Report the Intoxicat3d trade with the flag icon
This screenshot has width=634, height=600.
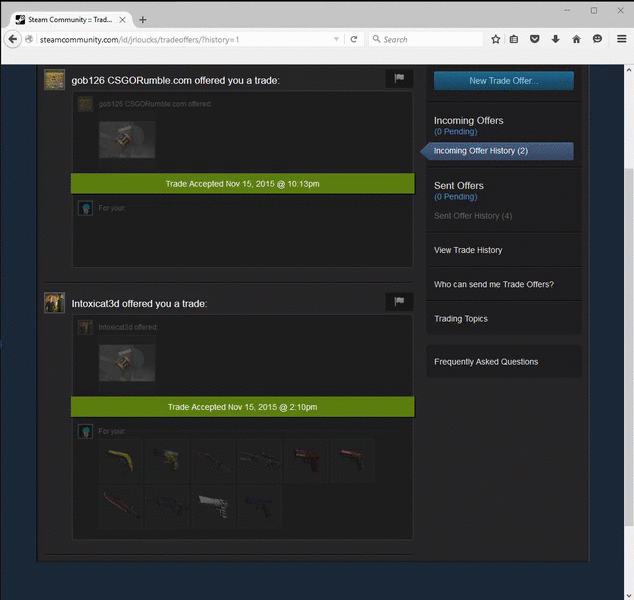tap(399, 301)
